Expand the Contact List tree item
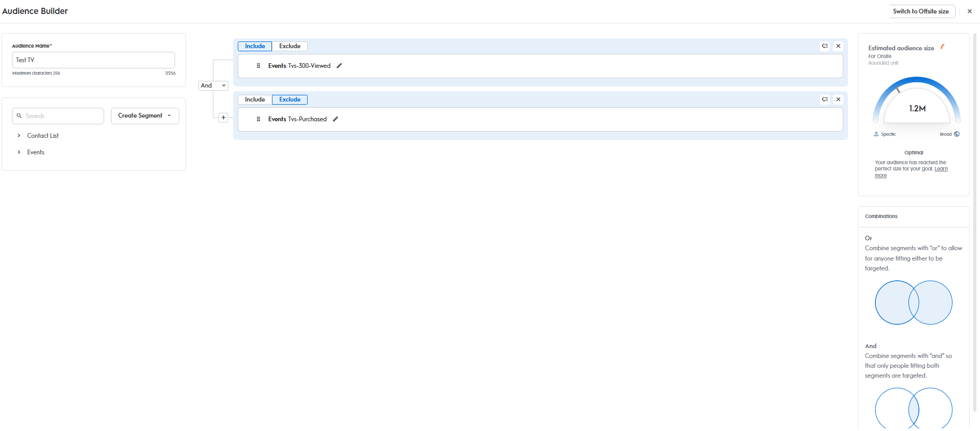980x431 pixels. coord(19,136)
